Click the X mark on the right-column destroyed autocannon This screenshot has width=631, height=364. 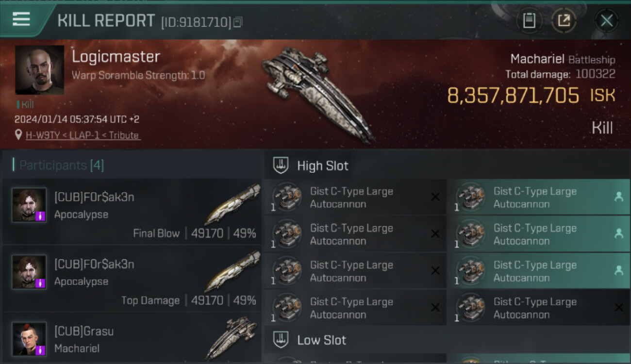(618, 307)
